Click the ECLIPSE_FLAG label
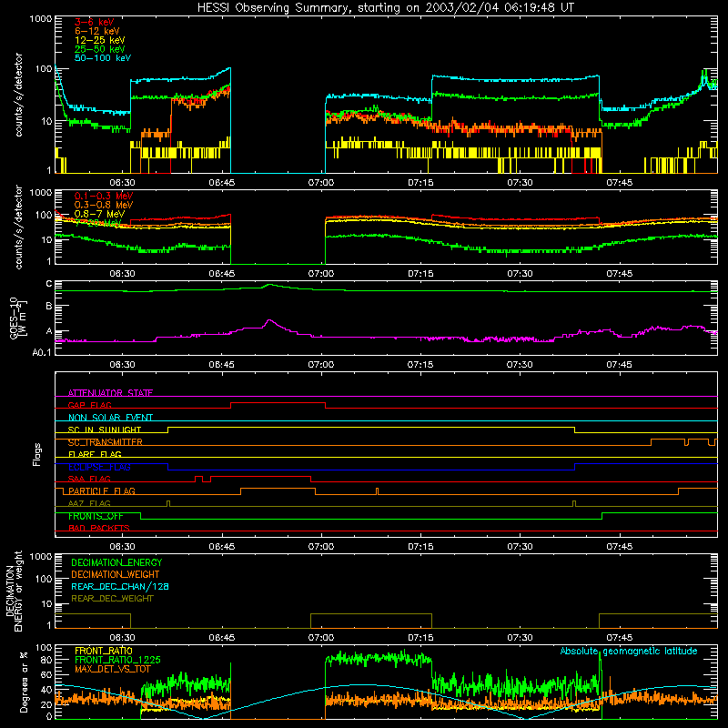 (x=99, y=467)
